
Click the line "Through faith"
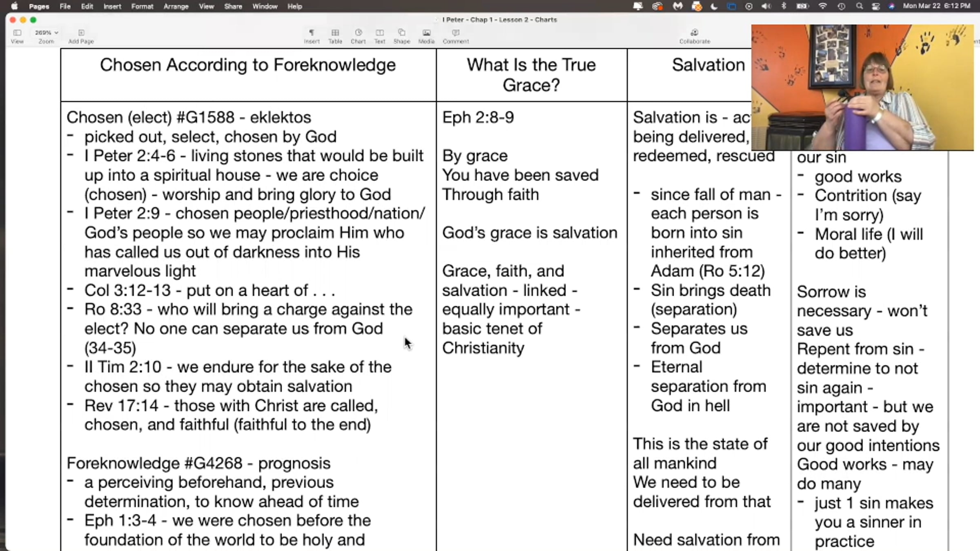[490, 195]
